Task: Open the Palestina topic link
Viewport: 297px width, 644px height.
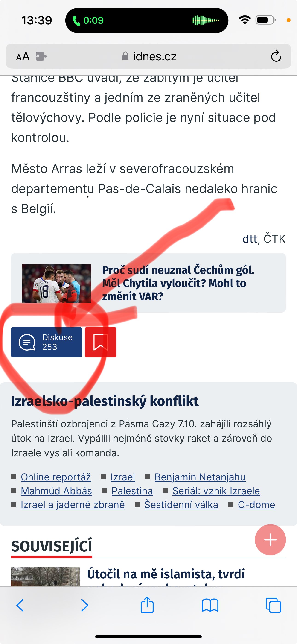Action: 132,491
